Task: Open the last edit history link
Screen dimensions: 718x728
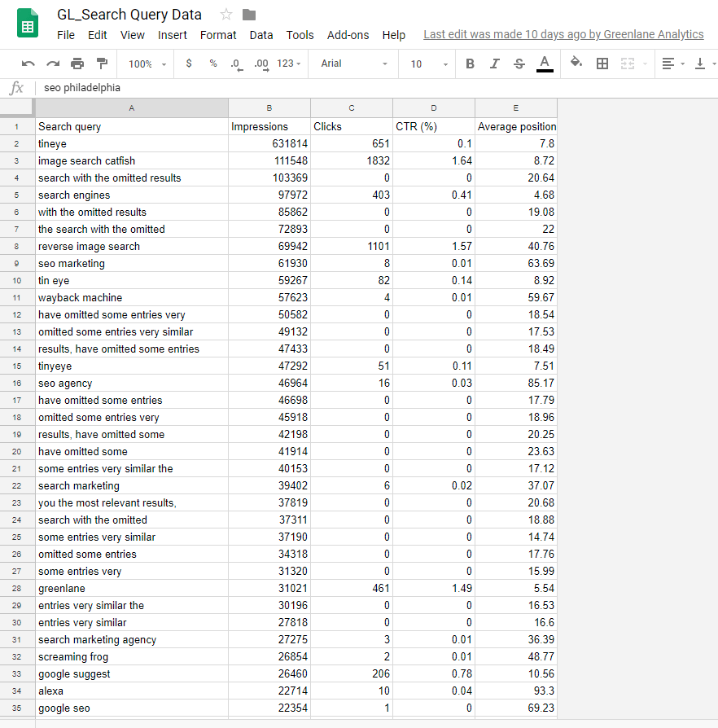Action: point(563,34)
